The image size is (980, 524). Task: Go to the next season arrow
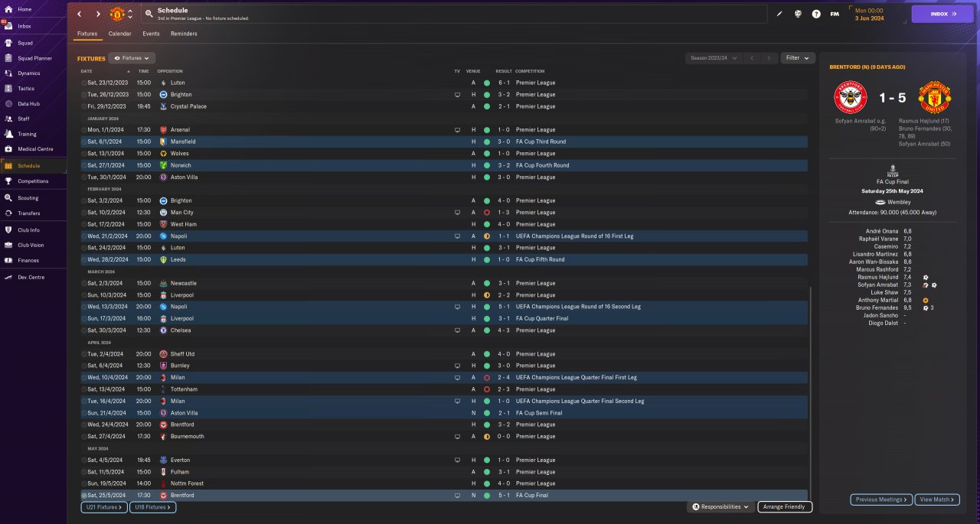click(x=769, y=58)
